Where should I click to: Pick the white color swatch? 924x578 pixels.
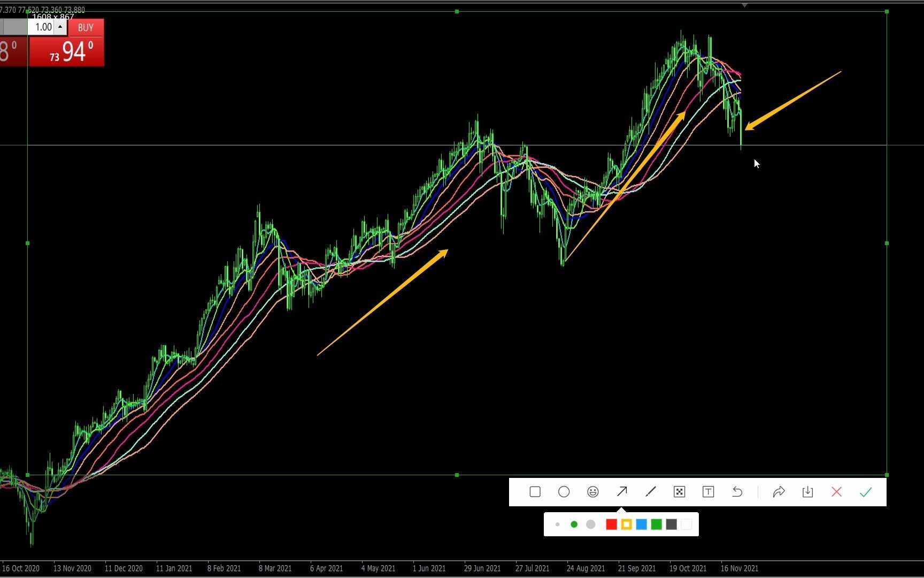coord(686,524)
